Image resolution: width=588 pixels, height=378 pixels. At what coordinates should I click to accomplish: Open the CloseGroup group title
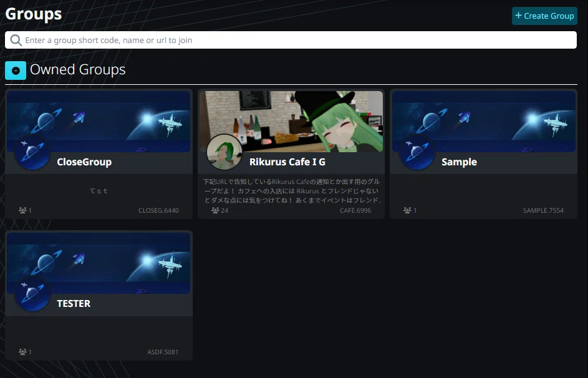click(84, 162)
